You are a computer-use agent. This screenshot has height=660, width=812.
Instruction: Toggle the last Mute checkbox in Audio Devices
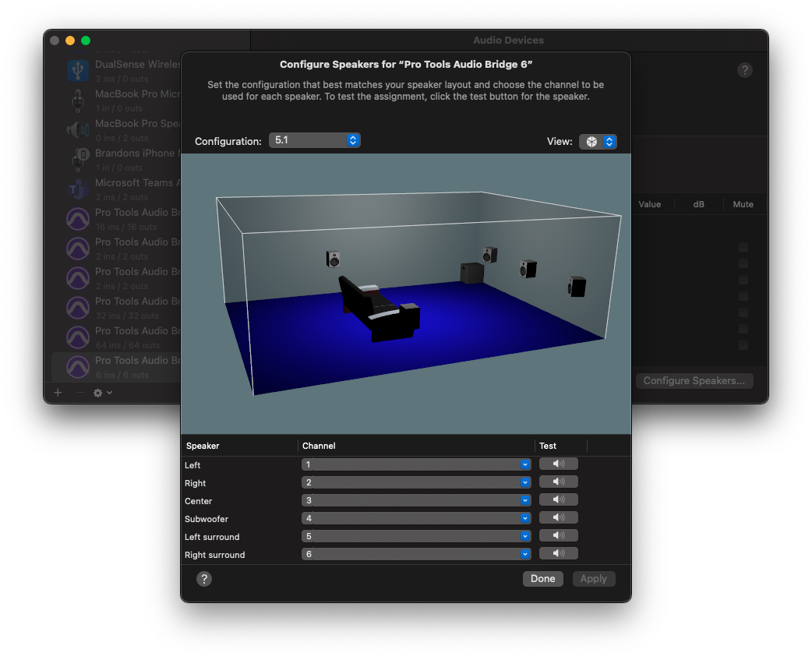pos(743,345)
